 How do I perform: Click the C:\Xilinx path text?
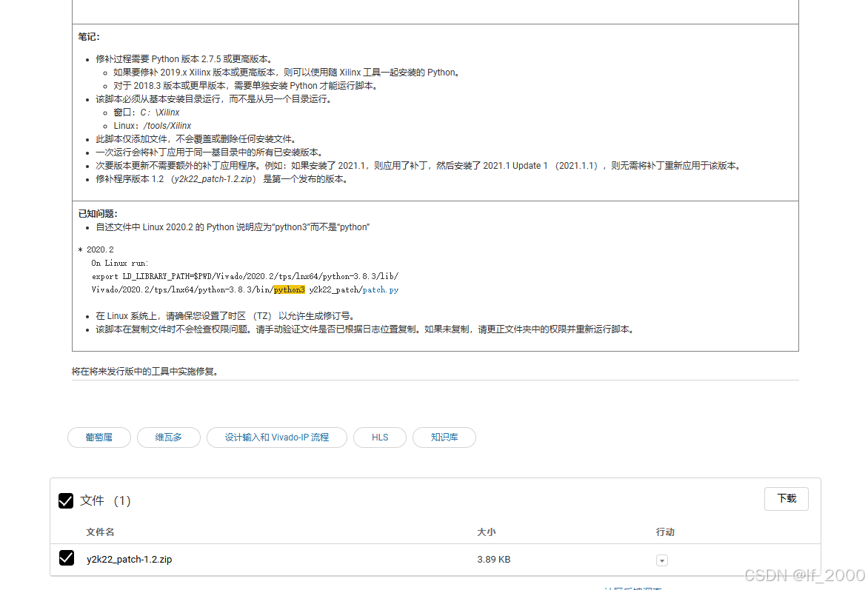[x=159, y=113]
